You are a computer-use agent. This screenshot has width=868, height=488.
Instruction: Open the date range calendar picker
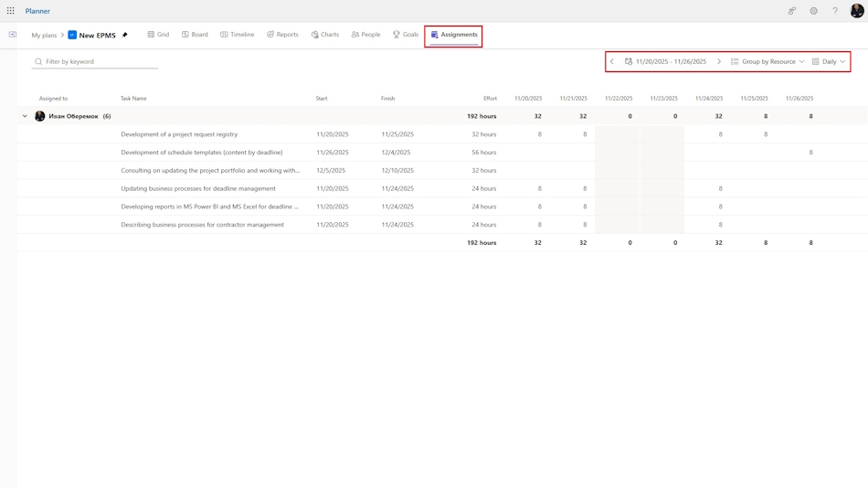click(x=665, y=61)
